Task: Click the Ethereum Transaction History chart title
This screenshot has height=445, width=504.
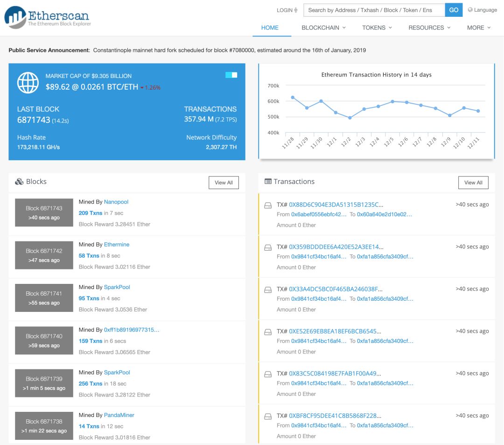Action: 377,75
